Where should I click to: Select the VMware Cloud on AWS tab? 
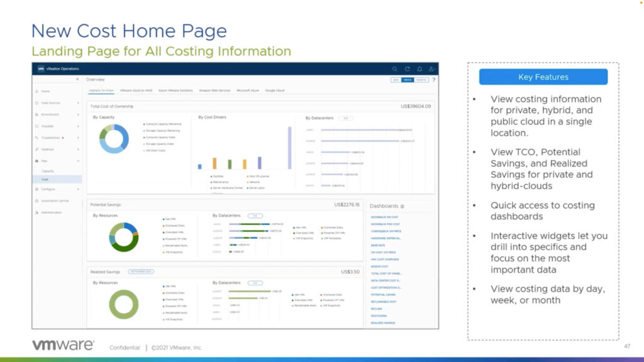coord(136,90)
